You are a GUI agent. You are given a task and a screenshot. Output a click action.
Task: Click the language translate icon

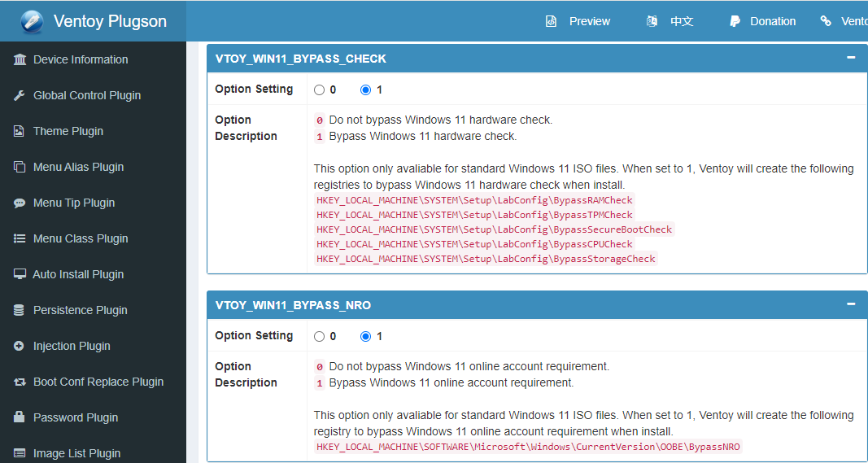(652, 22)
